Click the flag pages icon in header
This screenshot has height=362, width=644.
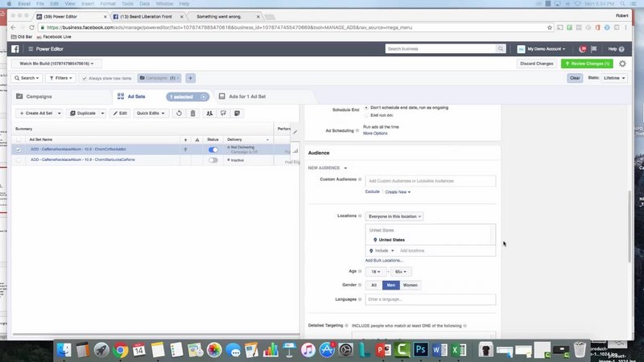coord(594,49)
